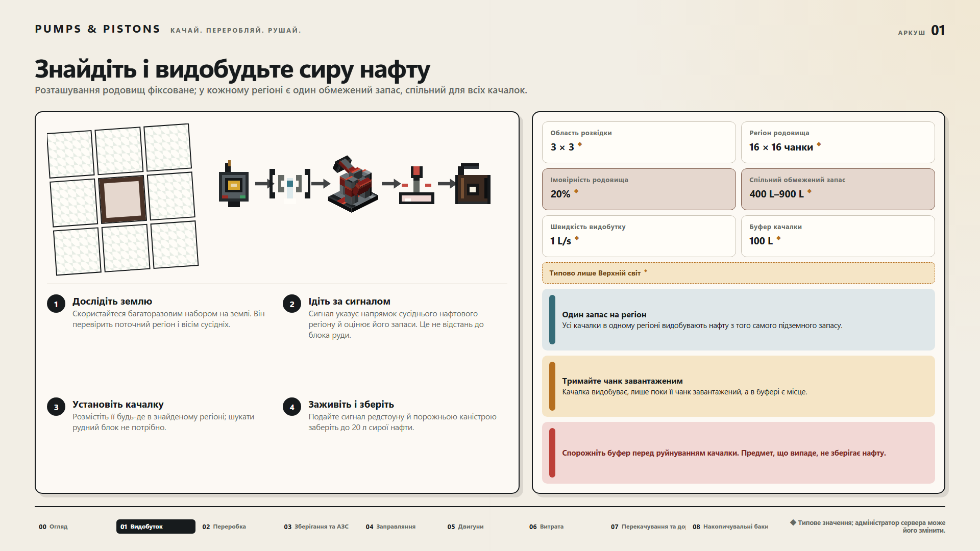Click the Типово лише Верхній світ banner
Screen dimensions: 980x551
pyautogui.click(x=739, y=273)
